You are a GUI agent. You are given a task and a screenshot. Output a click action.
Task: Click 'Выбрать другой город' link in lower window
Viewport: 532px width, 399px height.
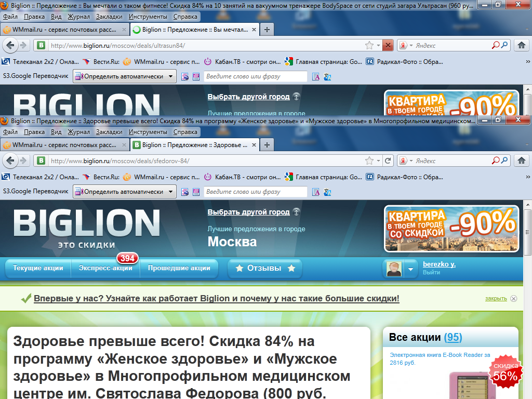point(249,212)
